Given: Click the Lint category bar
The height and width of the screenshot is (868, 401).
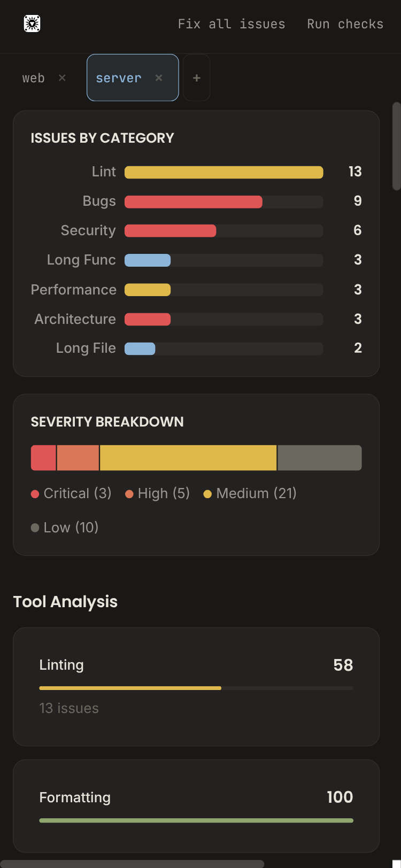Looking at the screenshot, I should coord(223,172).
